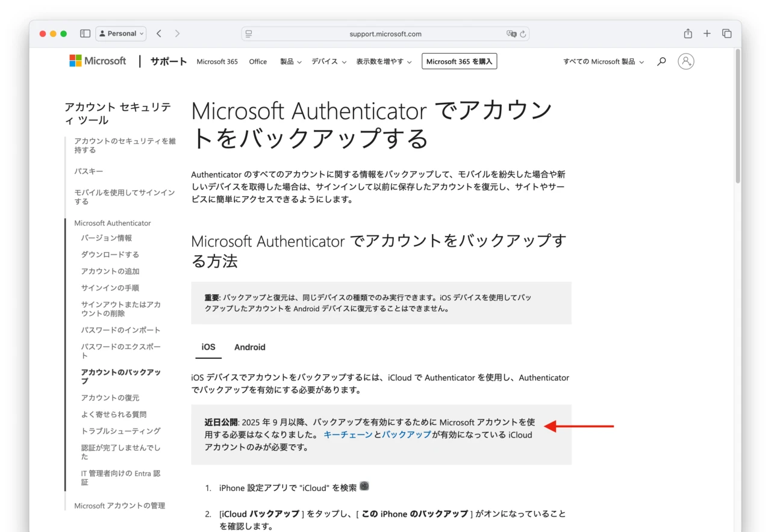Click the new tab plus icon

[x=707, y=33]
